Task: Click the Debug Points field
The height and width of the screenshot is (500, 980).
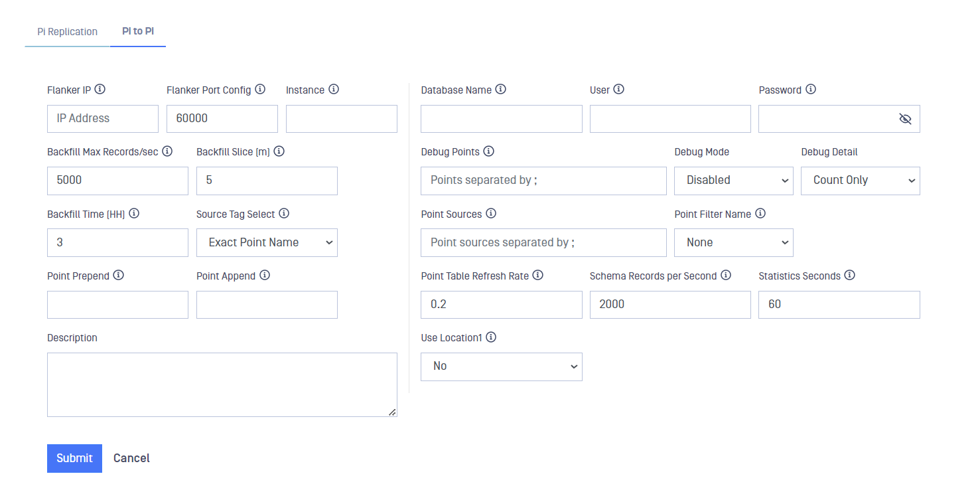Action: 543,181
